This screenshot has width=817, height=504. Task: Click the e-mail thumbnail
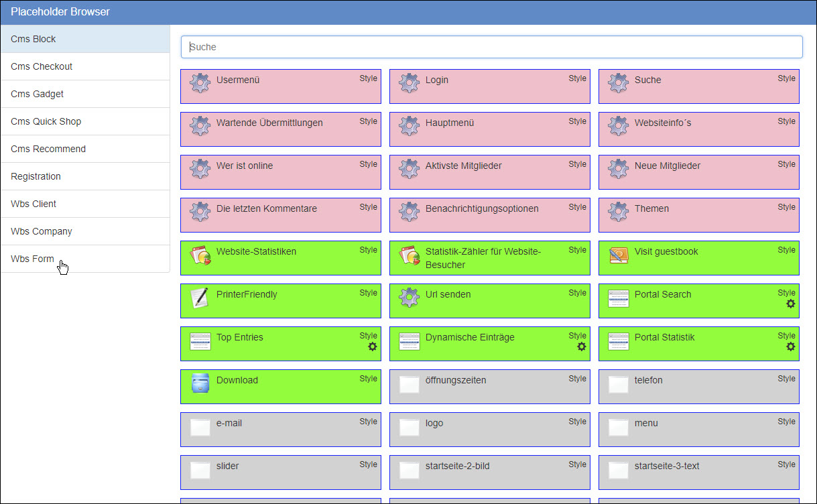pos(200,427)
